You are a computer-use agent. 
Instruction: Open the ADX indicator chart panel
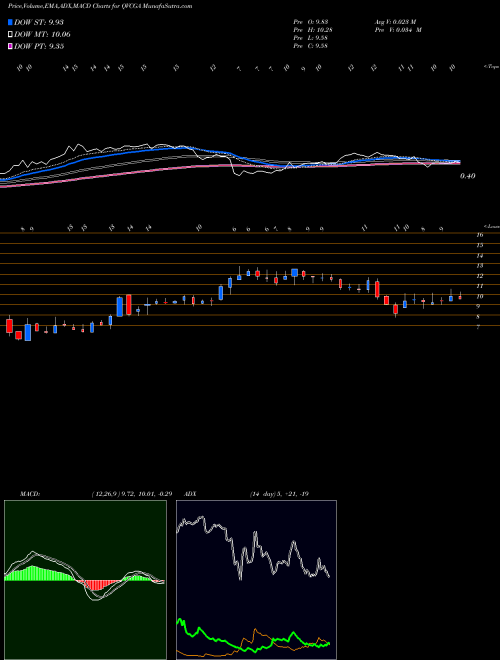256,580
